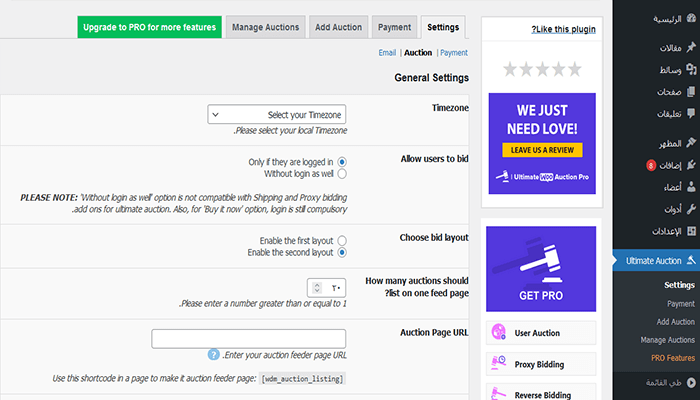Open the Add Auction tab

click(337, 27)
